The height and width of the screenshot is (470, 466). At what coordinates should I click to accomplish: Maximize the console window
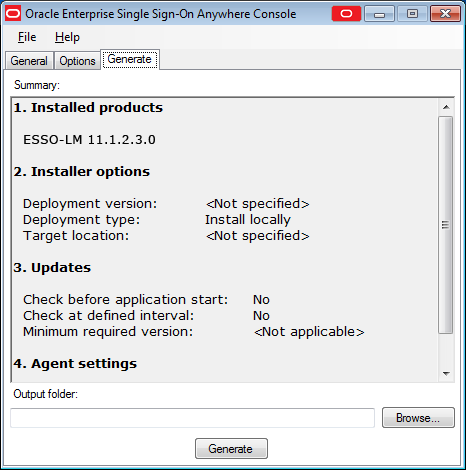tap(412, 14)
